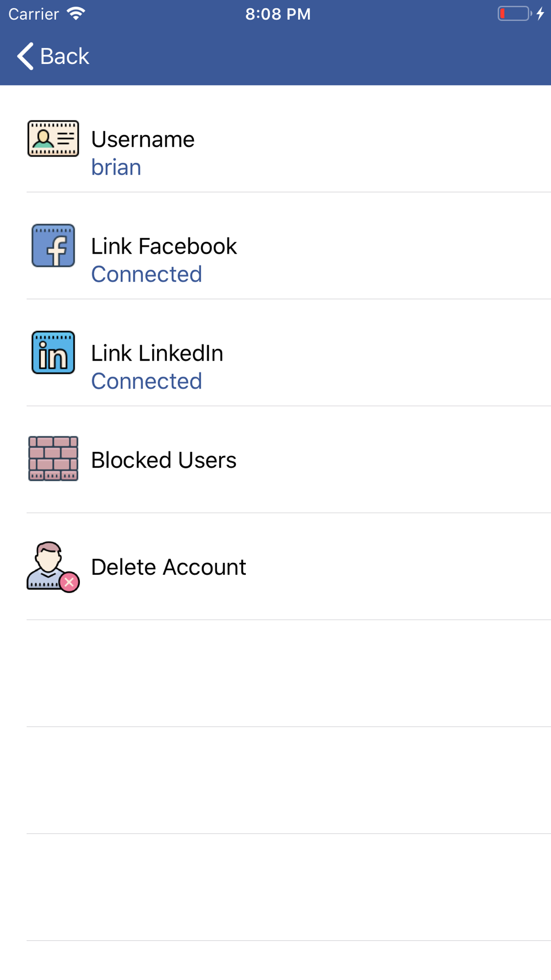Choose Delete Account option
The image size is (551, 980).
point(275,567)
